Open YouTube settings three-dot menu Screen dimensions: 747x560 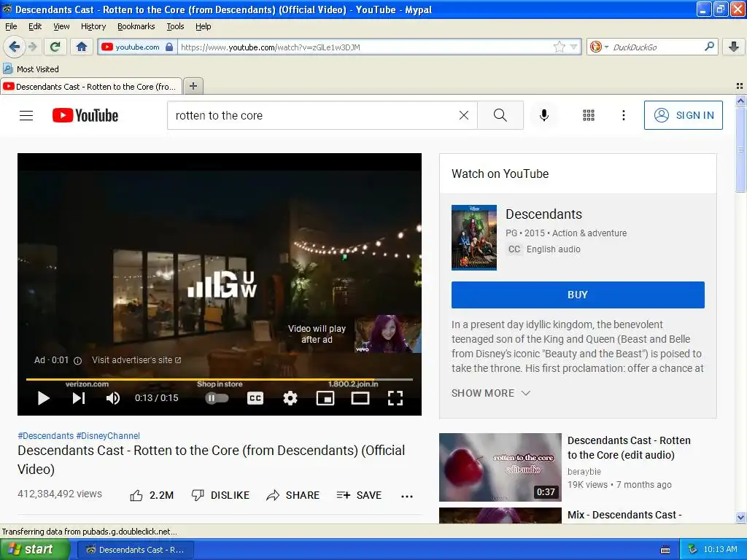coord(624,115)
